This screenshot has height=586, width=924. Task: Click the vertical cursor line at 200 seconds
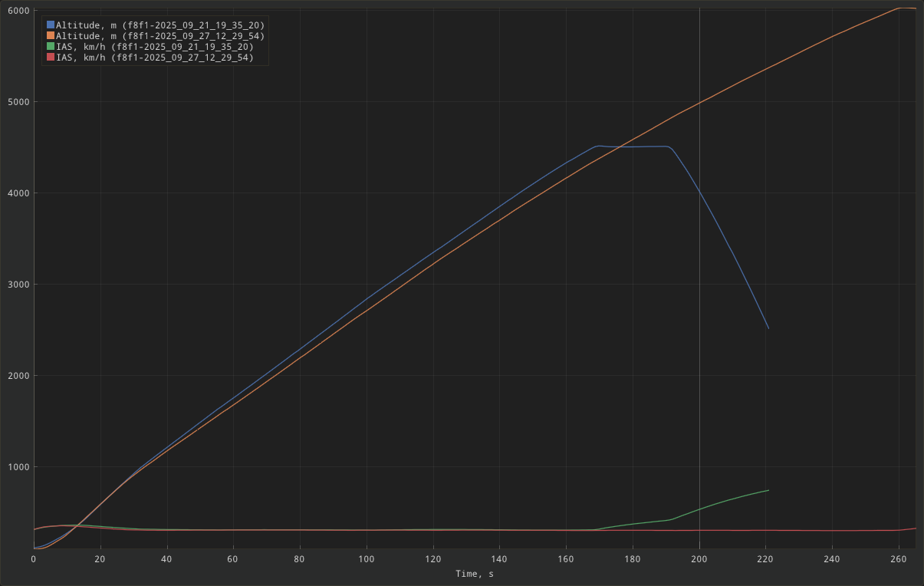[699, 280]
